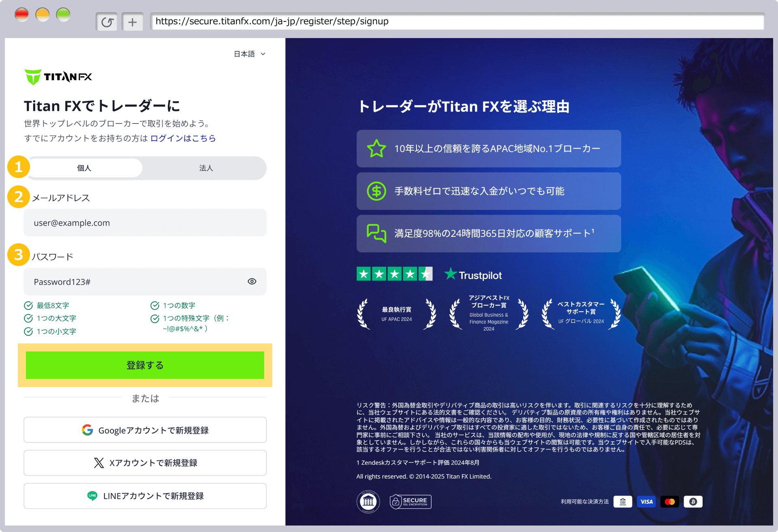Image resolution: width=778 pixels, height=532 pixels.
Task: Click the All rights reserved copyright text
Action: click(424, 477)
